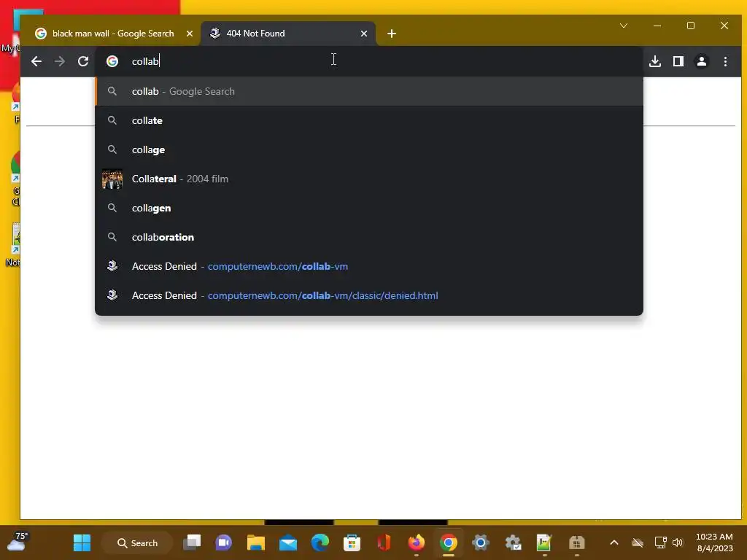This screenshot has width=747, height=560.
Task: Open the Chrome downloads icon
Action: pos(655,61)
